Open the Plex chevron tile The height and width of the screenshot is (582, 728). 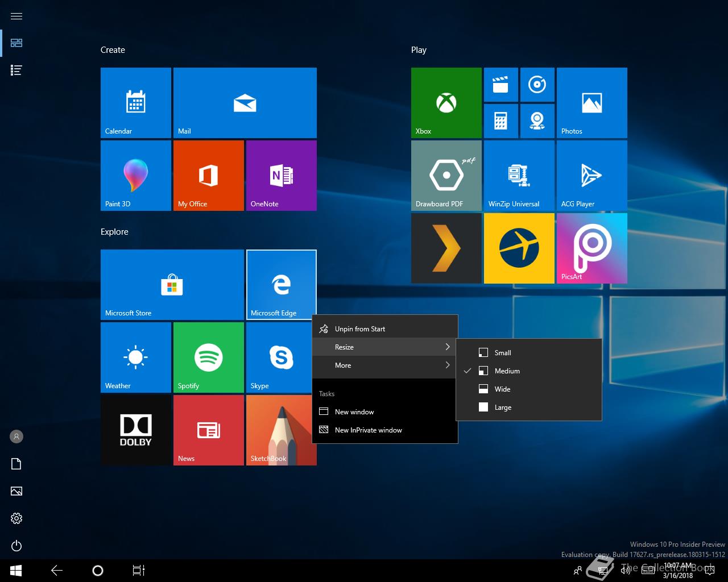pos(446,248)
